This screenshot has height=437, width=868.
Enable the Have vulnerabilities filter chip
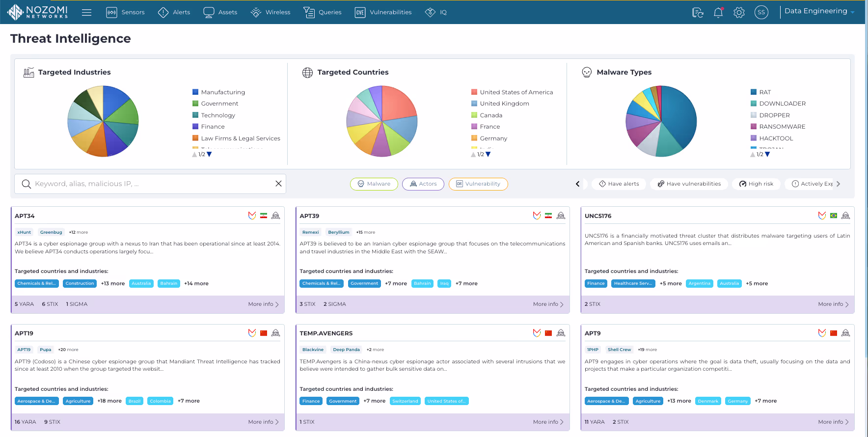pyautogui.click(x=689, y=184)
